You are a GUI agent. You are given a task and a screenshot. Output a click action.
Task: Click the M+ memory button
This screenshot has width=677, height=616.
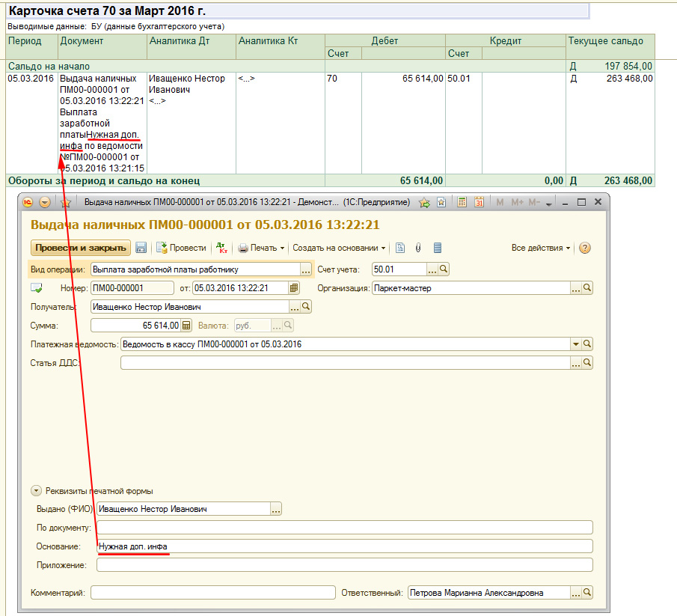pyautogui.click(x=517, y=202)
